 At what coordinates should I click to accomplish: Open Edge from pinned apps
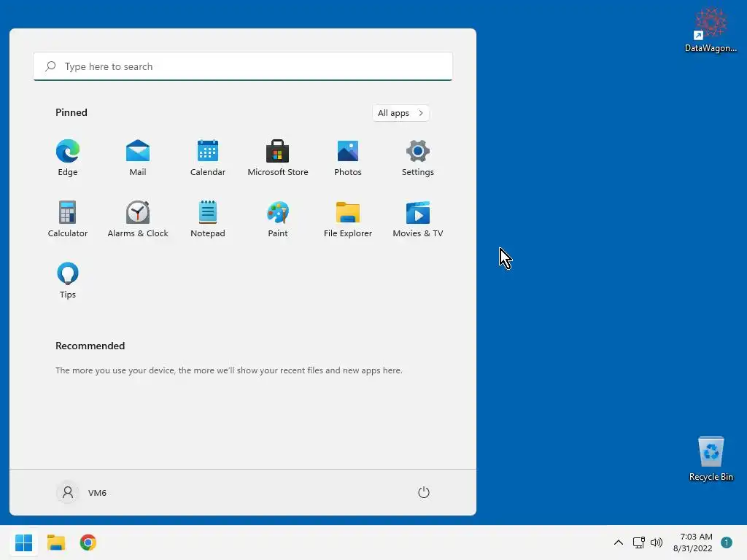click(68, 158)
